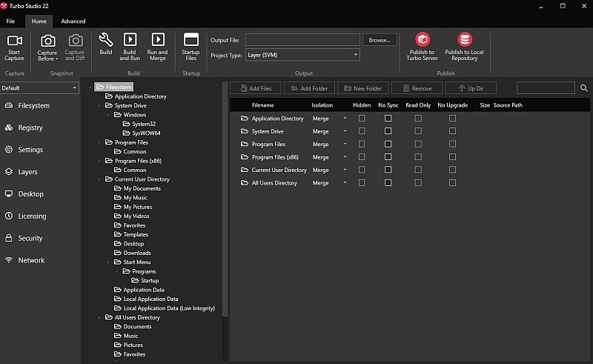Click Publish to Local Repository icon
Image resolution: width=593 pixels, height=364 pixels.
tap(465, 39)
